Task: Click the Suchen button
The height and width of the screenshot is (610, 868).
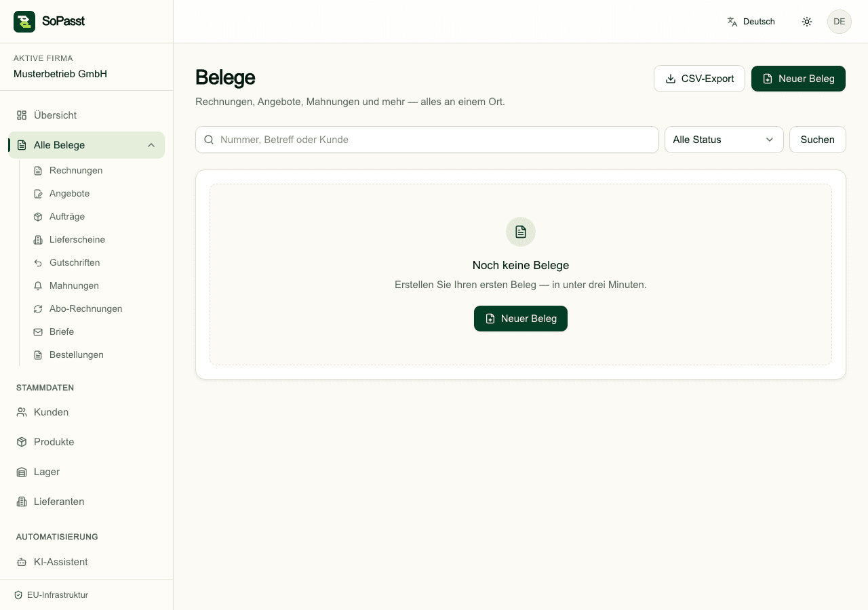Action: pyautogui.click(x=818, y=140)
